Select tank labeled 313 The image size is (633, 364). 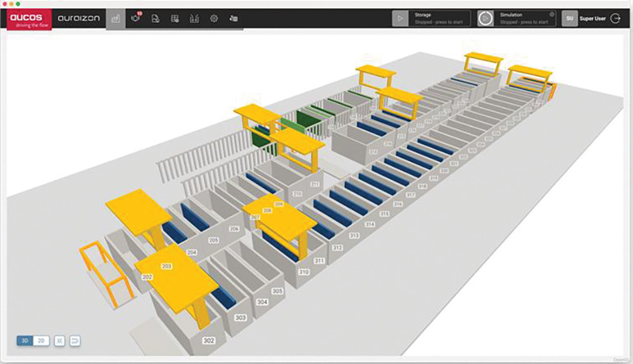(354, 235)
